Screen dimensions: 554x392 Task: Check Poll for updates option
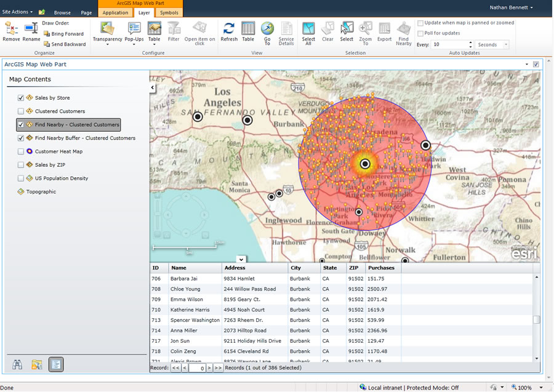[x=420, y=33]
